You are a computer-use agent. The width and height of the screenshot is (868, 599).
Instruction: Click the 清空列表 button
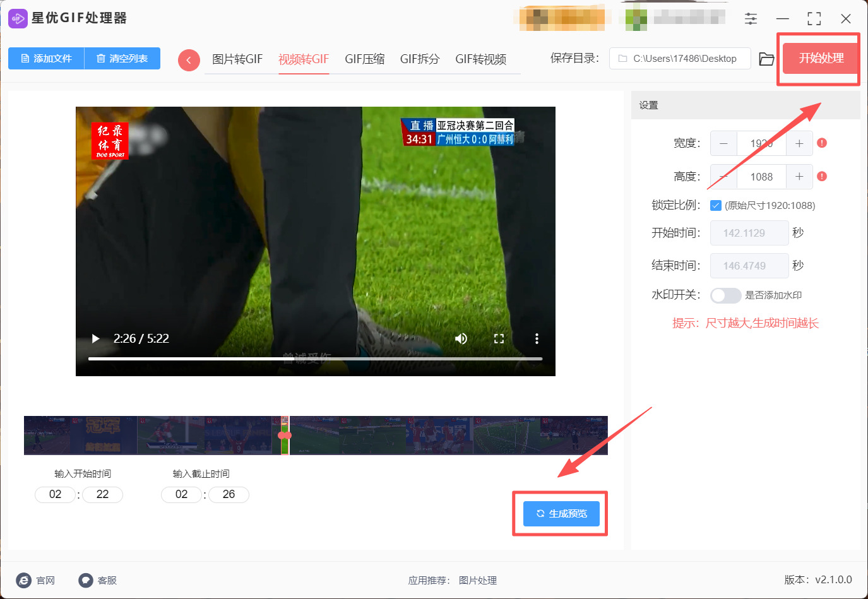pos(122,58)
